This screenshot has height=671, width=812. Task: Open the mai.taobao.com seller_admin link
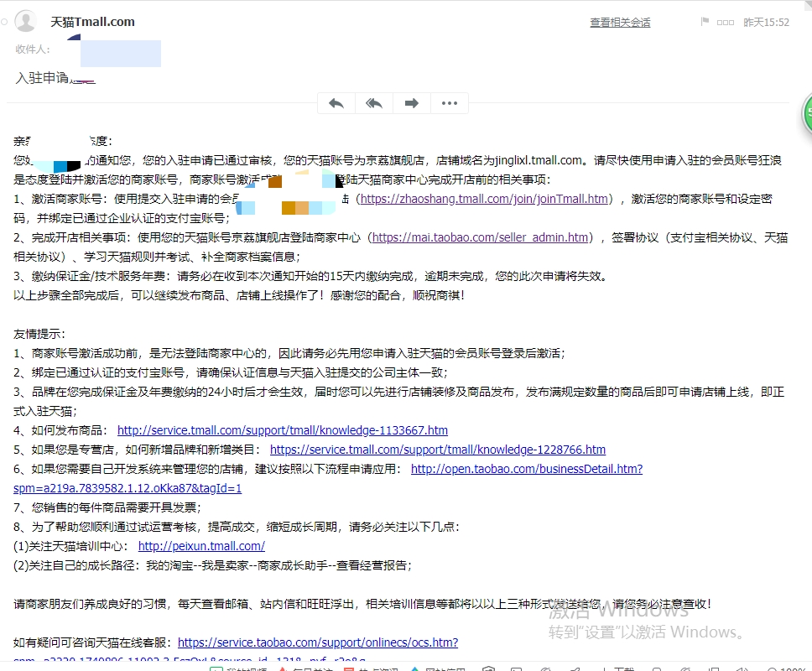click(480, 237)
